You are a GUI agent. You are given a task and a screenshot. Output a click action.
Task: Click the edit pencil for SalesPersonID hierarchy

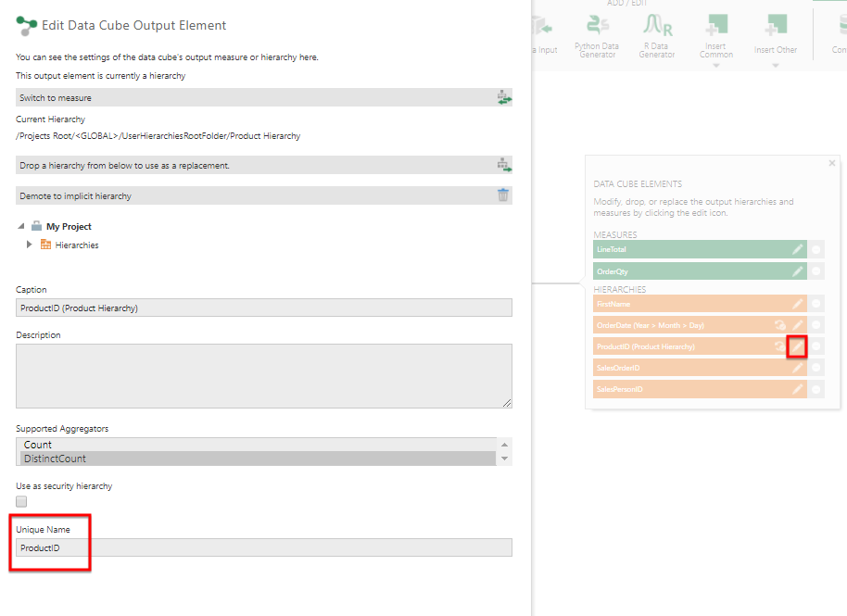[797, 390]
